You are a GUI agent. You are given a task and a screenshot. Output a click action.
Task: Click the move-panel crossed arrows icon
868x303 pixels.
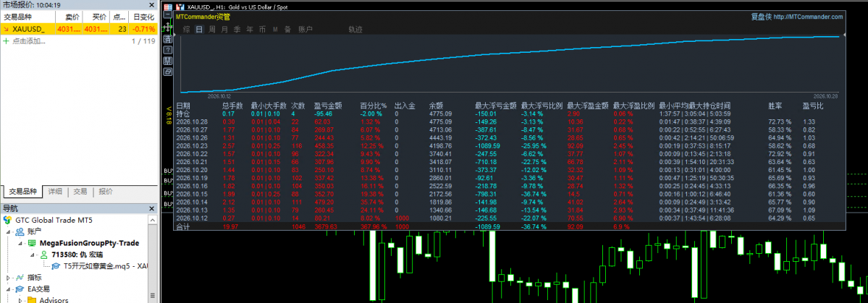(x=167, y=27)
